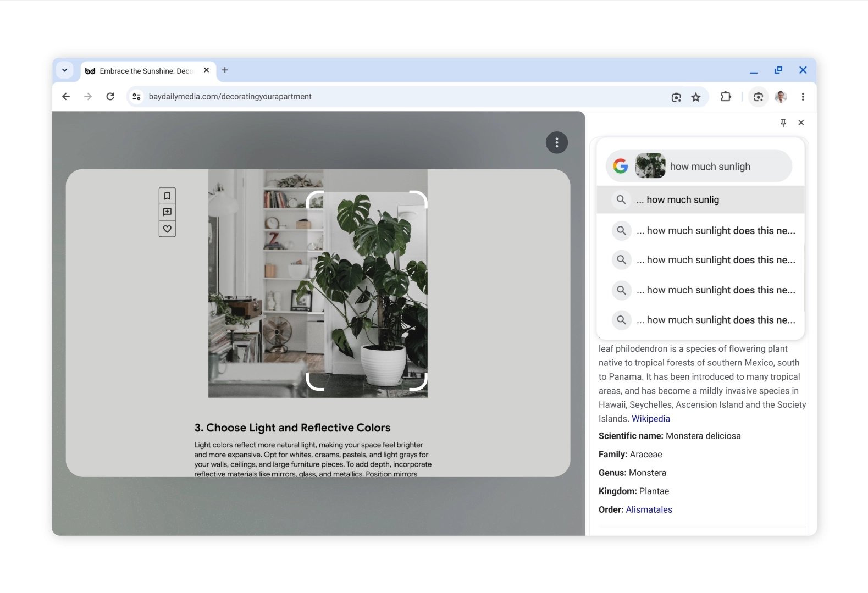Go forward with the arrow button
The height and width of the screenshot is (593, 868).
pos(88,97)
